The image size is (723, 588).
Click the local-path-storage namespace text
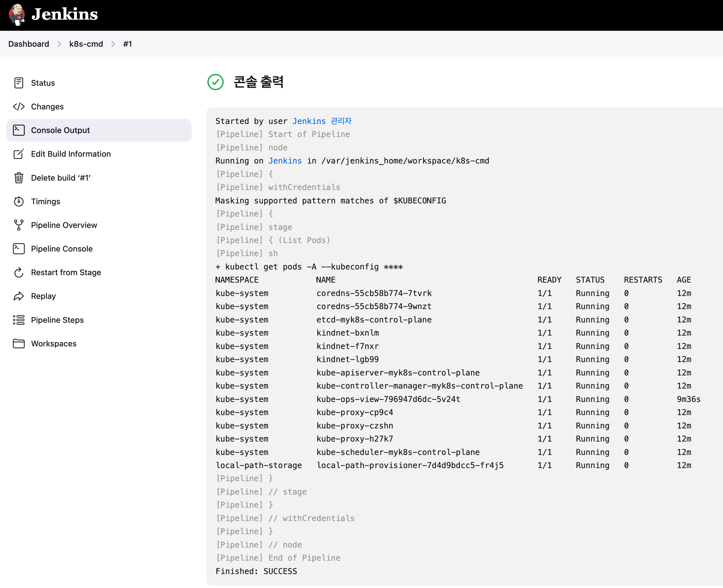[x=259, y=465]
